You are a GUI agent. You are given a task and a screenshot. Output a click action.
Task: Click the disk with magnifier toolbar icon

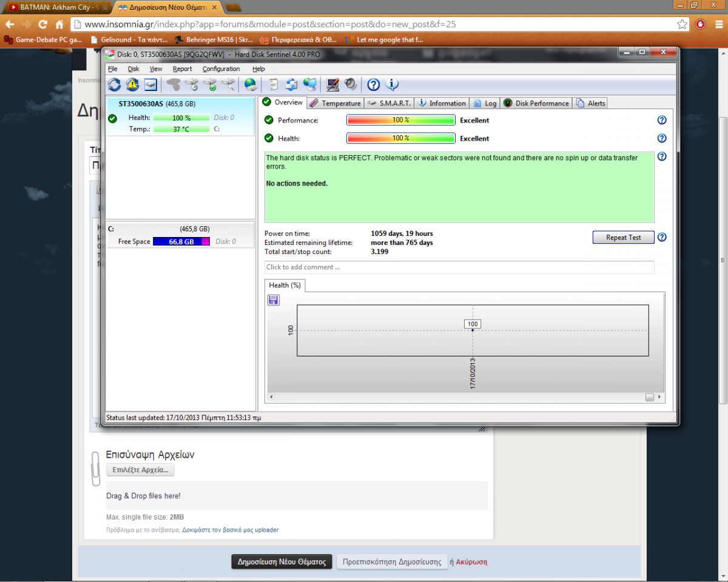coord(228,84)
